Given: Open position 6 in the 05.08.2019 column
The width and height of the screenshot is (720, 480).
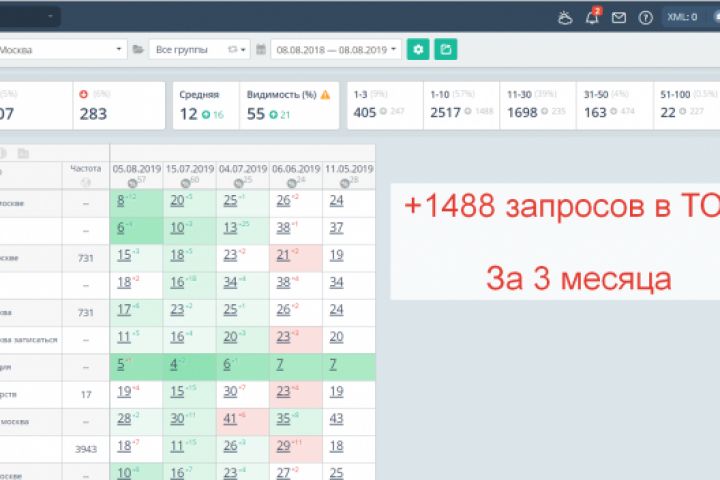Looking at the screenshot, I should tap(121, 228).
